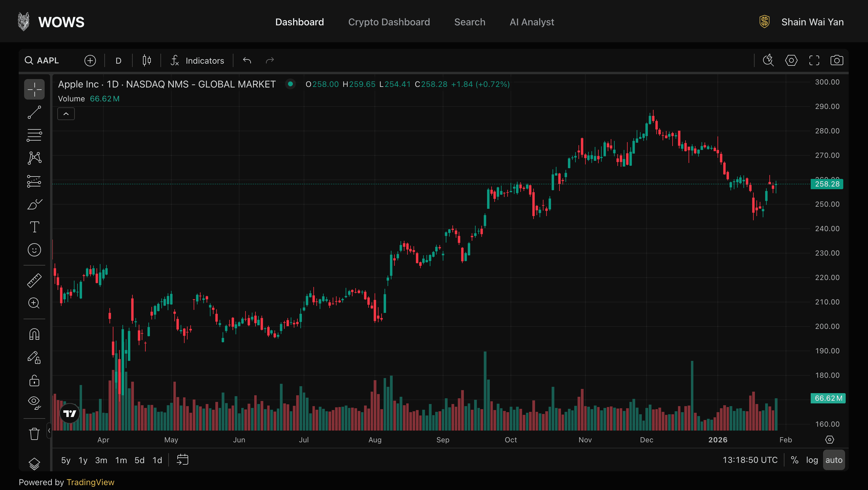Click the TradingView logo badge
Viewport: 868px width, 490px height.
(70, 413)
